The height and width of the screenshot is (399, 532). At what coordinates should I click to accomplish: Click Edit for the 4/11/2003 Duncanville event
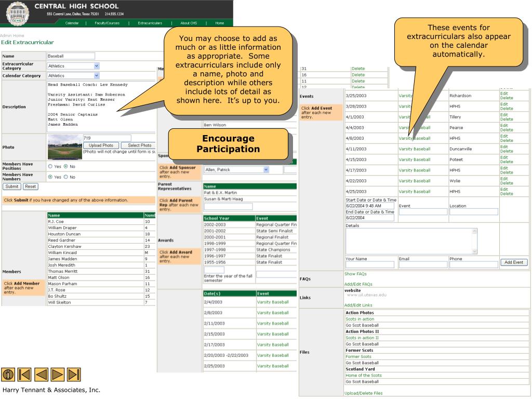[504, 147]
